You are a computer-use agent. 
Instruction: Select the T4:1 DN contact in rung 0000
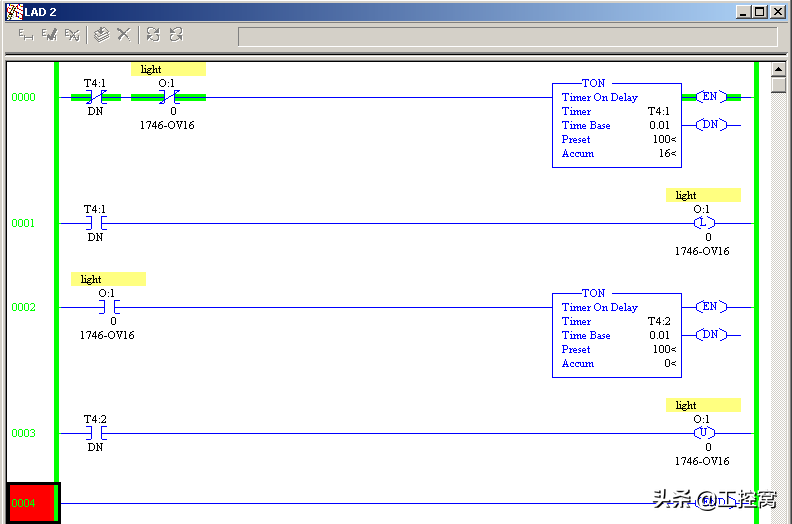pyautogui.click(x=95, y=97)
